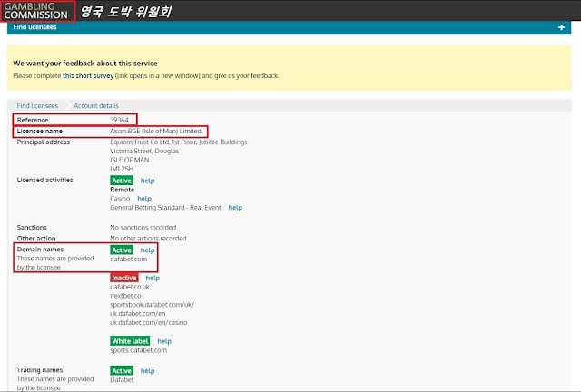Click help link beside Casino
The height and width of the screenshot is (392, 581).
pyautogui.click(x=144, y=199)
